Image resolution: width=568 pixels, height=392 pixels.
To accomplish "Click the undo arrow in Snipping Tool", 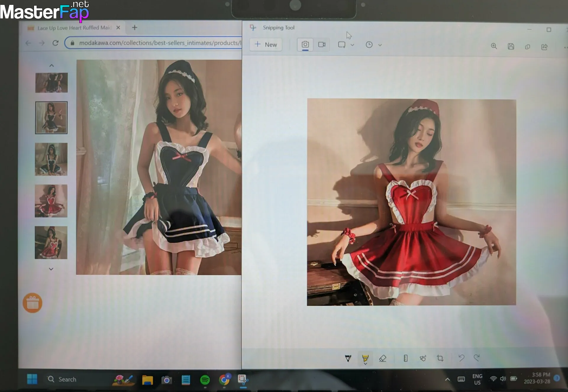I will click(x=461, y=358).
